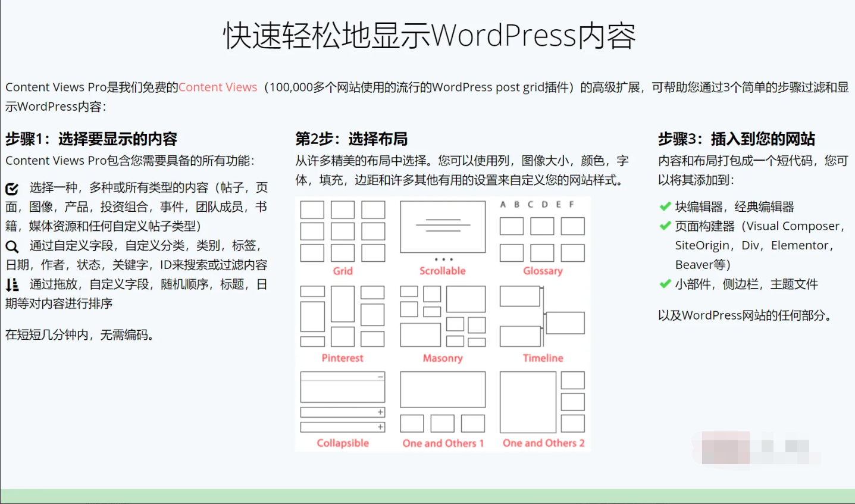The image size is (855, 504).
Task: Click the Grid label text
Action: pos(343,271)
